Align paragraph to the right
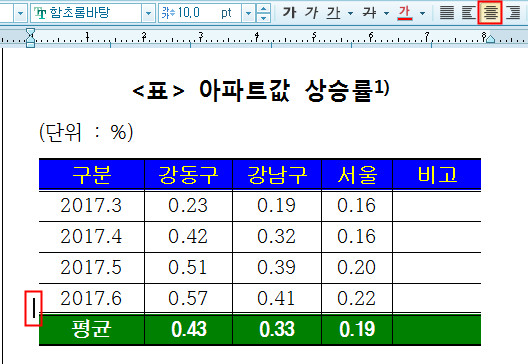Image resolution: width=528 pixels, height=364 pixels. pyautogui.click(x=513, y=13)
